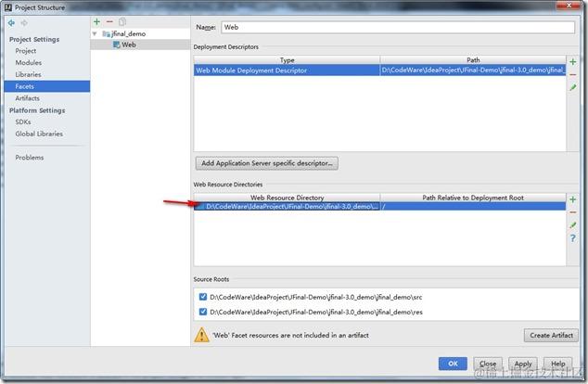Viewport: 588px width, 384px height.
Task: Click the Name input field containing Web
Action: click(x=398, y=27)
